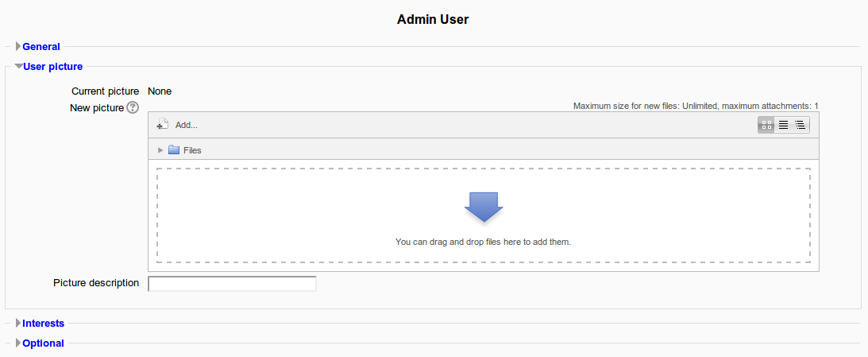The height and width of the screenshot is (357, 868).
Task: Click the Add... text in file toolbar
Action: coord(187,125)
